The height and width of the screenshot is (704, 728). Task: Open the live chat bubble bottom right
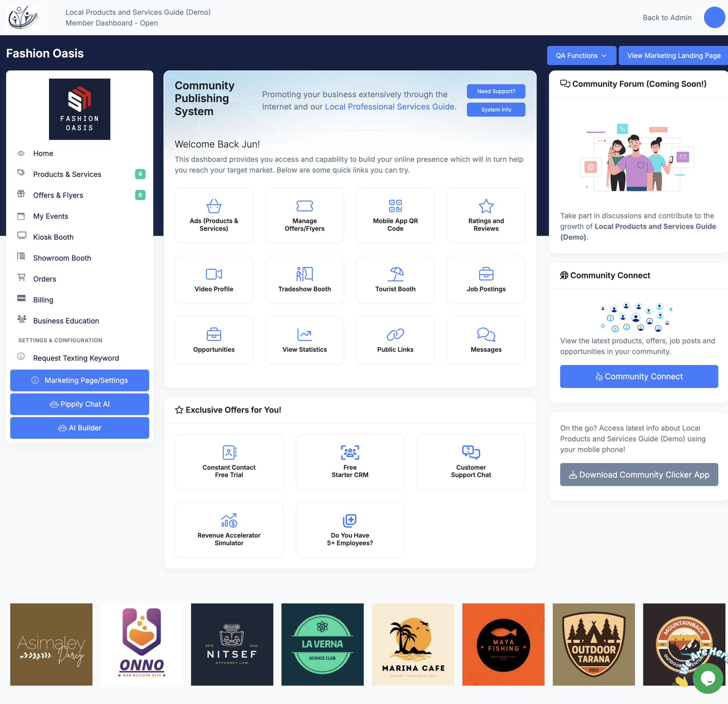point(709,679)
